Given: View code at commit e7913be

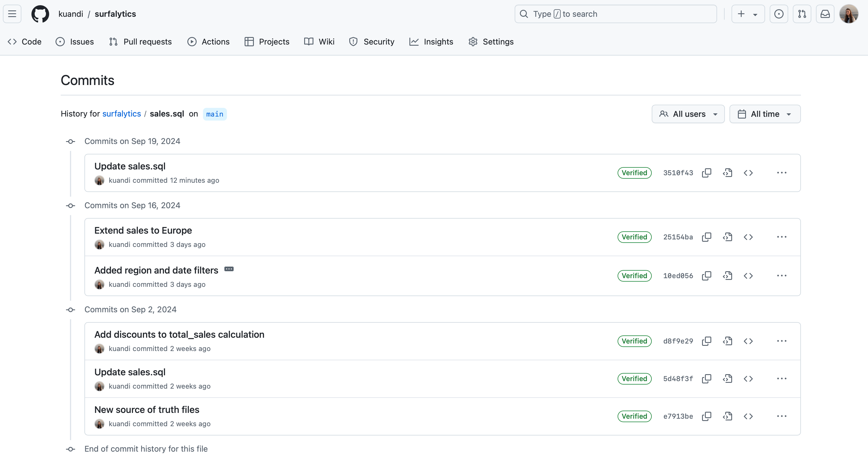Looking at the screenshot, I should point(727,416).
